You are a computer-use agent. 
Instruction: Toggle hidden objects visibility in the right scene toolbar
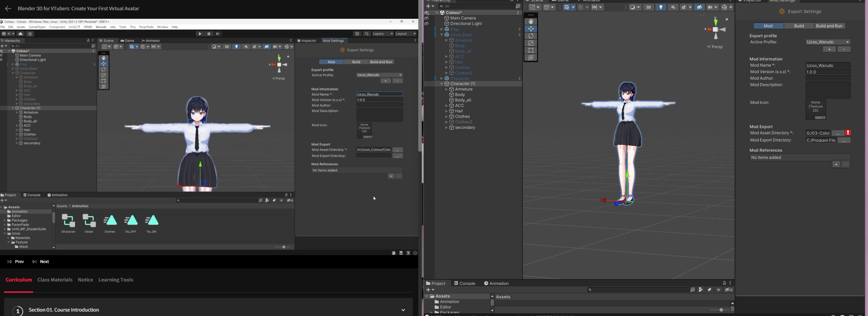pyautogui.click(x=699, y=7)
